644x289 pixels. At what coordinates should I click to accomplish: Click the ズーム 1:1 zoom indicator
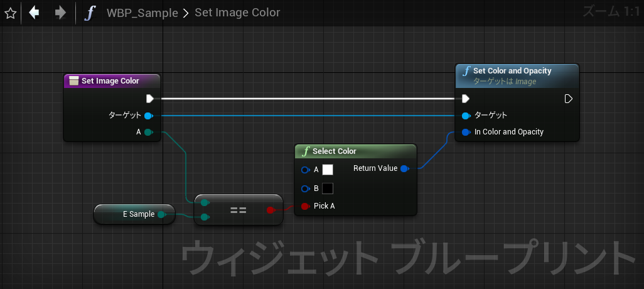[x=611, y=11]
